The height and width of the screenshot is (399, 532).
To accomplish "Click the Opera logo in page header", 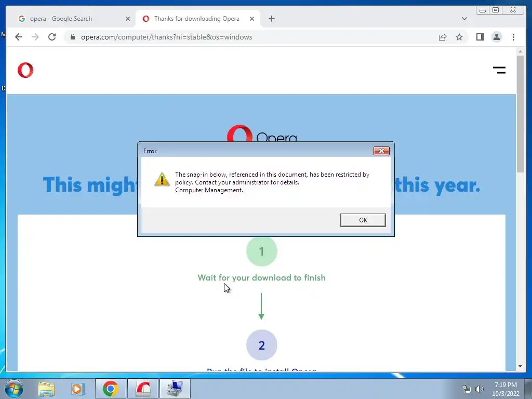I will 25,70.
